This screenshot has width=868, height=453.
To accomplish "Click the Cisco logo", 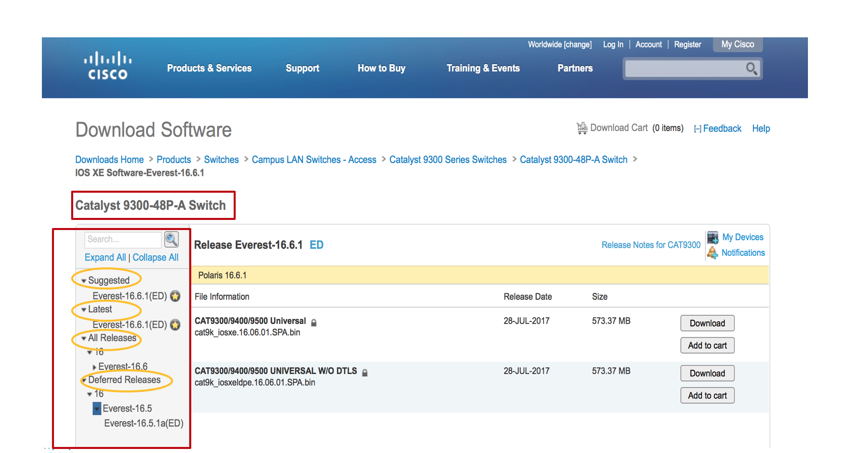I will 107,66.
